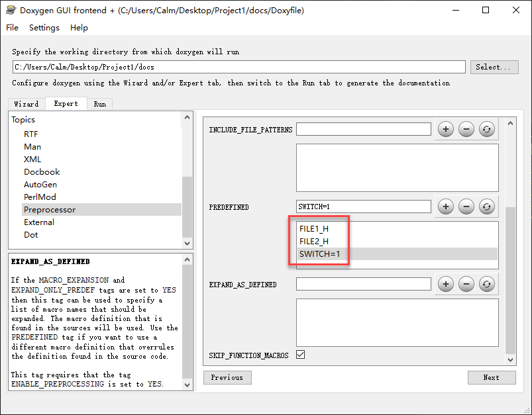Viewport: 532px width, 415px height.
Task: Click the Topics header in tree
Action: (23, 119)
